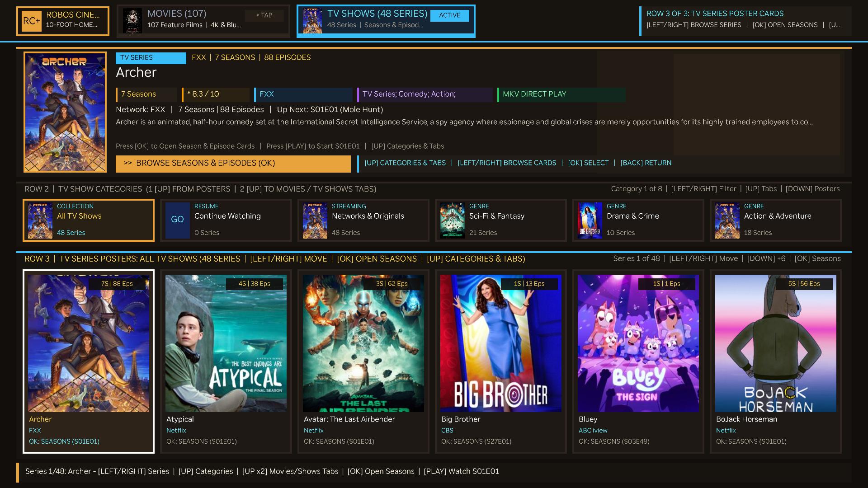Image resolution: width=868 pixels, height=488 pixels.
Task: Select Networks & Originals streaming card
Action: [x=363, y=220]
